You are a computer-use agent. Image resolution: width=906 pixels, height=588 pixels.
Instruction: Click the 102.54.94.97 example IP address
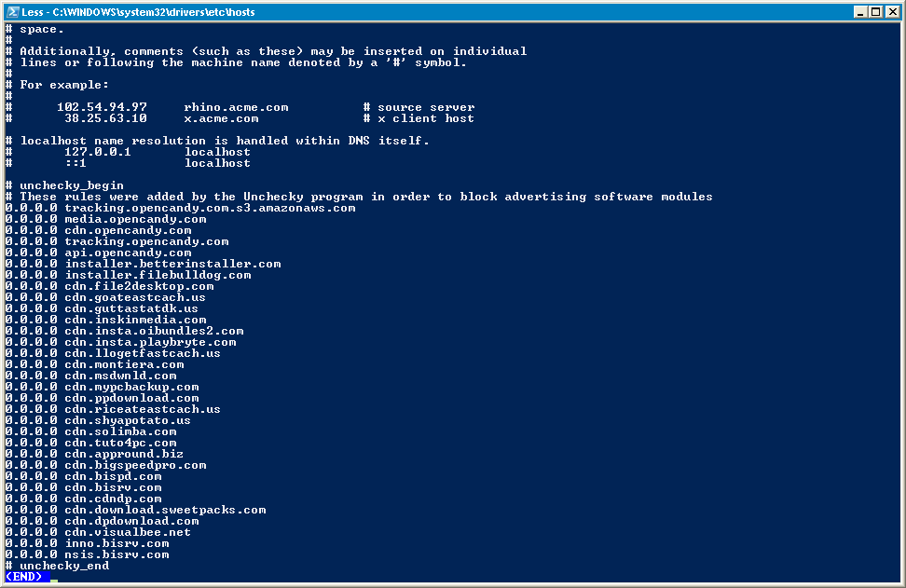pos(102,107)
